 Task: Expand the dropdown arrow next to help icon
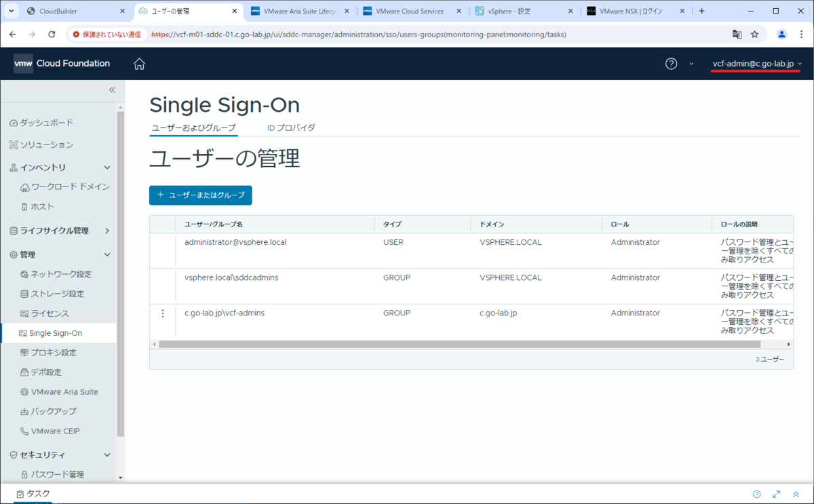coord(691,64)
